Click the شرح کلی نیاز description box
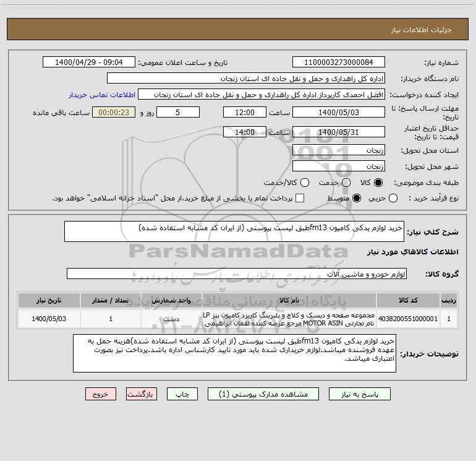476x461 pixels. pyautogui.click(x=234, y=231)
